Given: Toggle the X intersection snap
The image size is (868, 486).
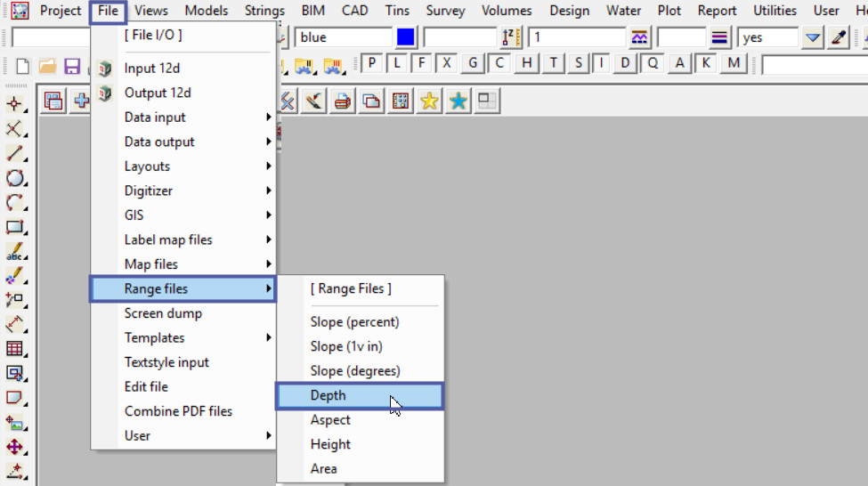Looking at the screenshot, I should (447, 64).
